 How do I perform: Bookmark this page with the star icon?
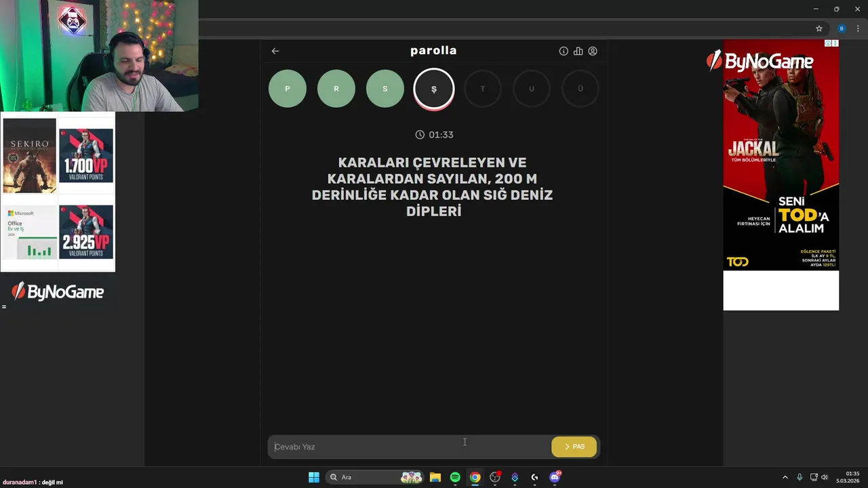pyautogui.click(x=819, y=28)
